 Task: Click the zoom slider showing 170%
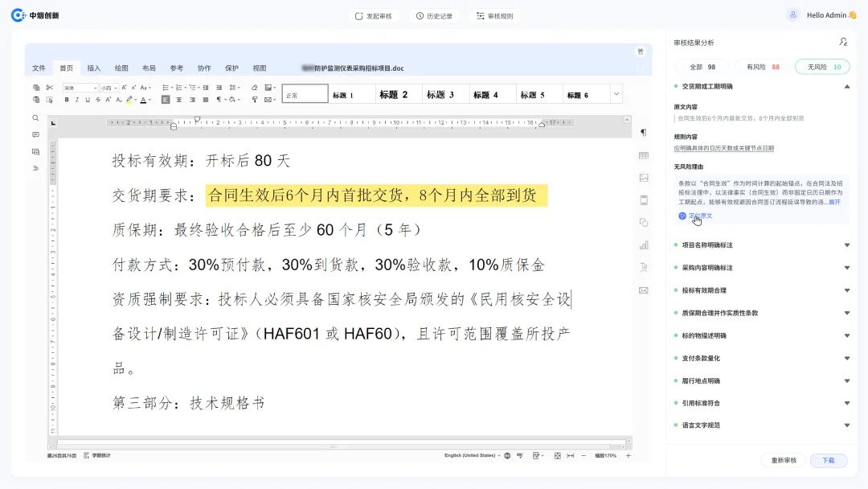coord(604,455)
